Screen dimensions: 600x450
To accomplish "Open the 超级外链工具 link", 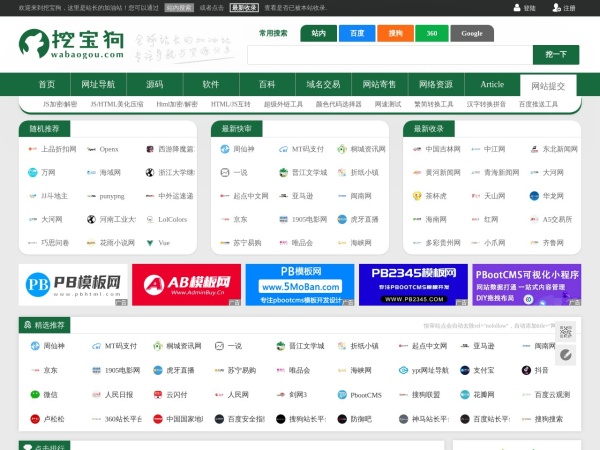I will (283, 104).
